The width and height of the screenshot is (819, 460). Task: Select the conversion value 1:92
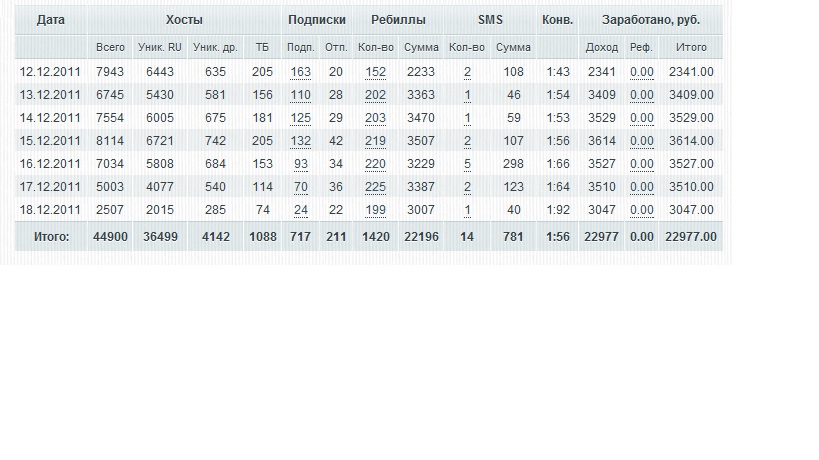pyautogui.click(x=558, y=210)
